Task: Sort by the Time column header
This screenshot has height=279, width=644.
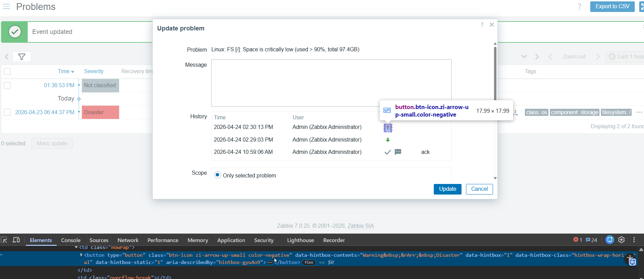Action: coord(64,71)
